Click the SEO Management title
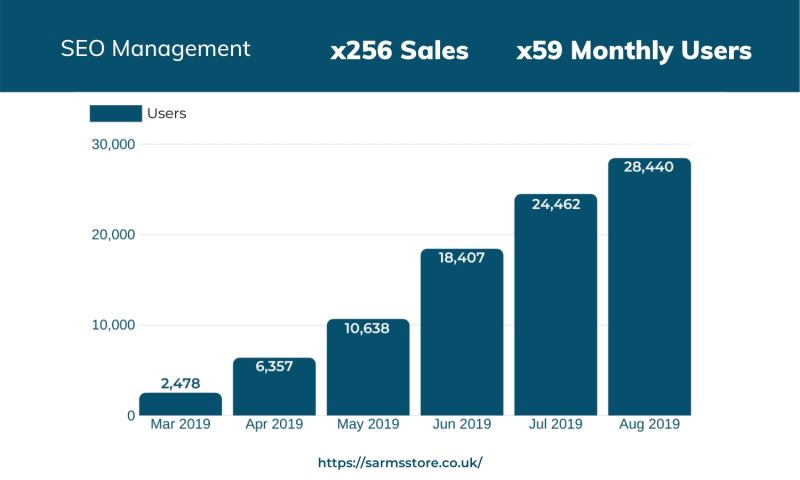 (x=155, y=48)
